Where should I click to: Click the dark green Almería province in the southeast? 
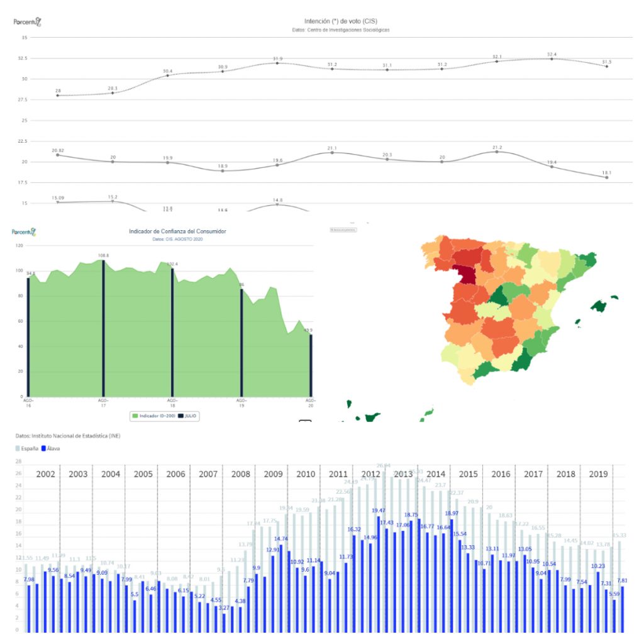click(523, 360)
